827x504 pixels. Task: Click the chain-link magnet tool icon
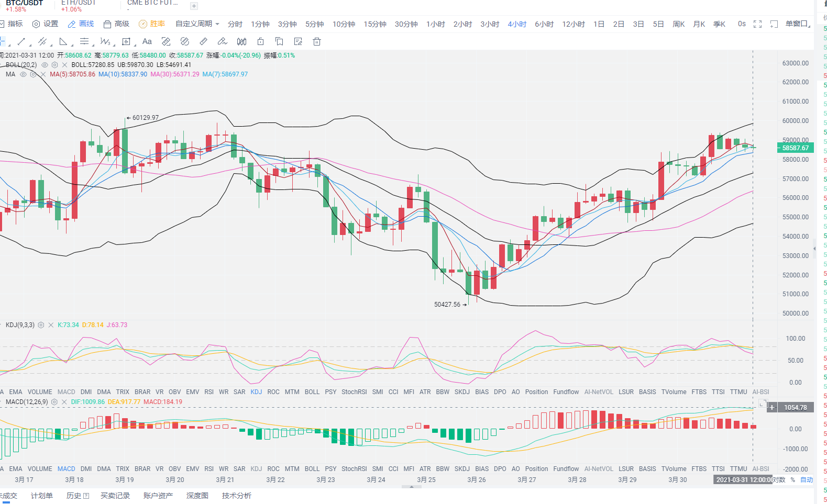tap(185, 41)
